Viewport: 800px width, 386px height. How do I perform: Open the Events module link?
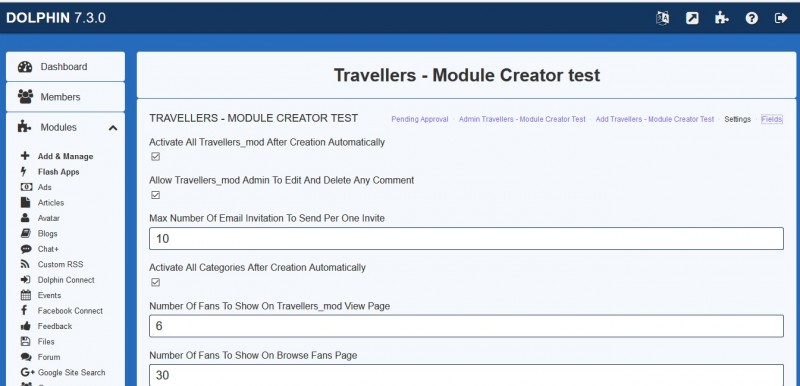pos(49,295)
